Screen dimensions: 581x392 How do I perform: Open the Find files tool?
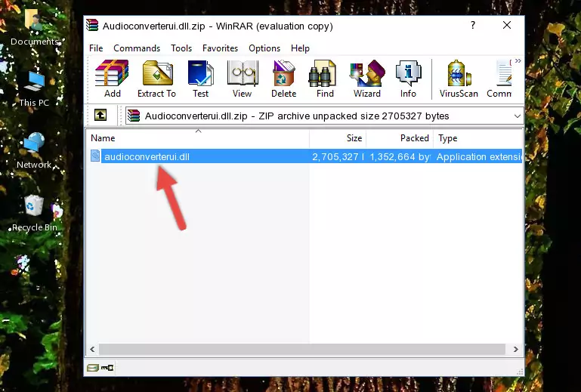point(325,79)
